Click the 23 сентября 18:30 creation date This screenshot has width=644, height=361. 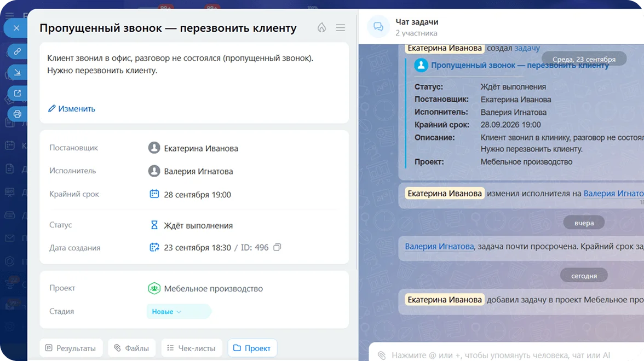(x=198, y=248)
